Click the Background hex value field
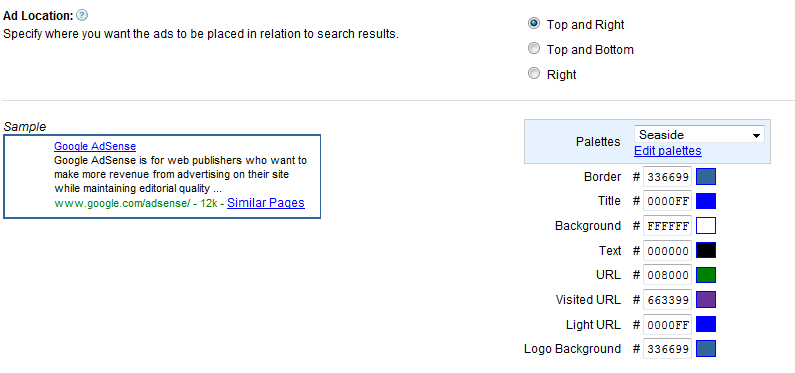795x373 pixels. pos(667,226)
